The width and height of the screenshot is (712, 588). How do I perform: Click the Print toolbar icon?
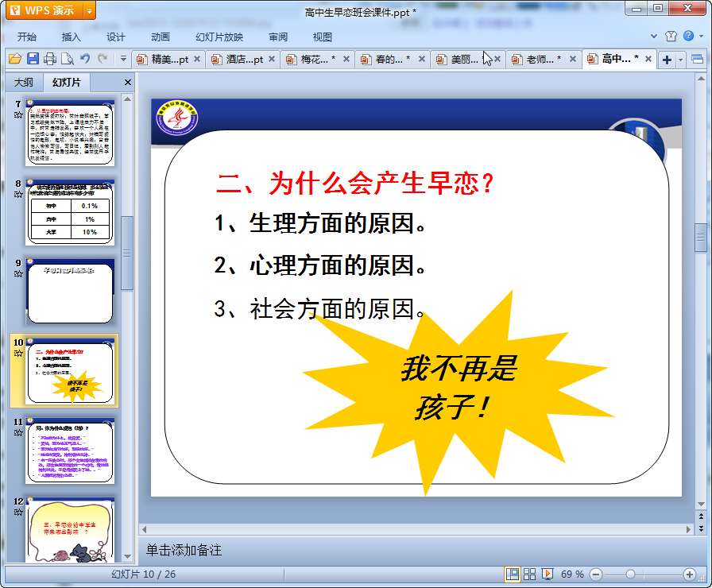pos(50,59)
